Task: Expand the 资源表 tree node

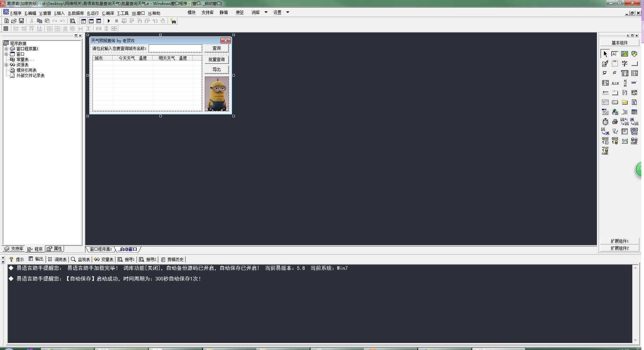Action: [6, 65]
